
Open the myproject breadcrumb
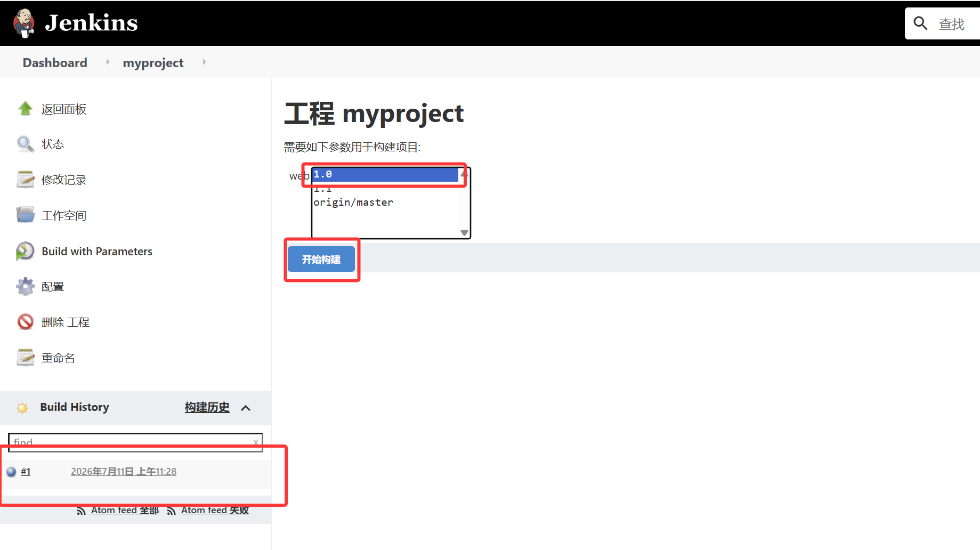(153, 63)
